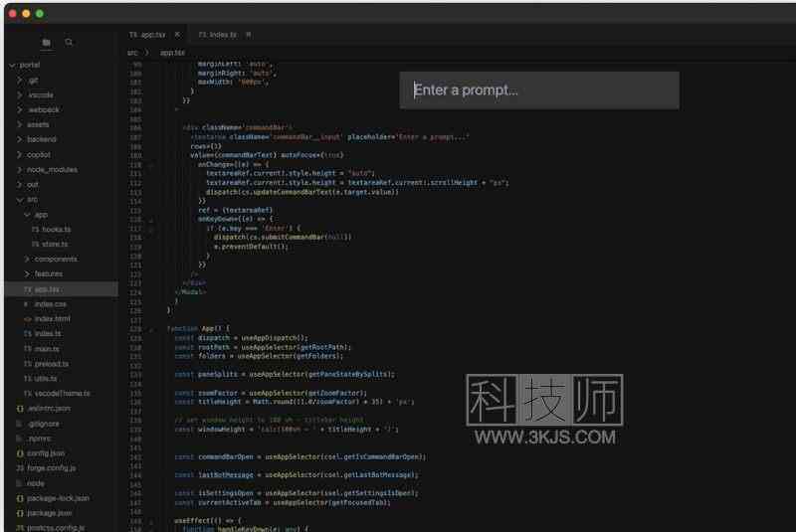Expand the .vscode folder
796x532 pixels.
pos(20,94)
